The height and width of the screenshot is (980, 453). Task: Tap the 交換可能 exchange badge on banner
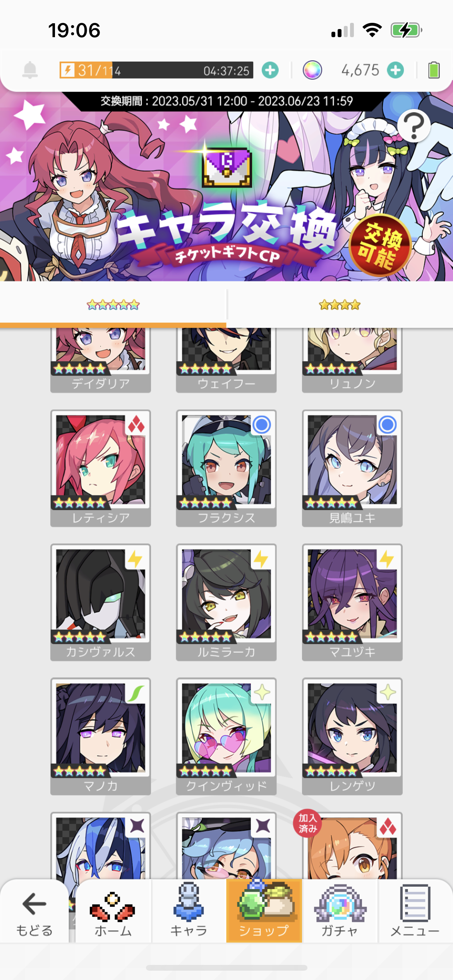[x=379, y=245]
